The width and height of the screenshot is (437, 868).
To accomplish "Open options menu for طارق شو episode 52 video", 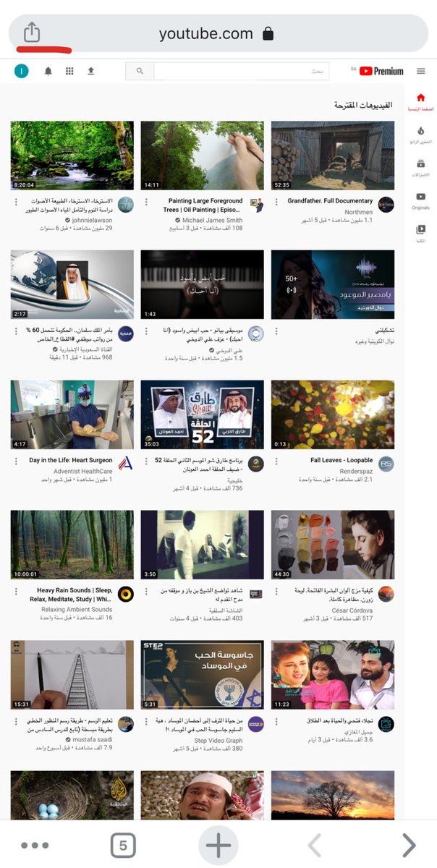I will coord(145,461).
